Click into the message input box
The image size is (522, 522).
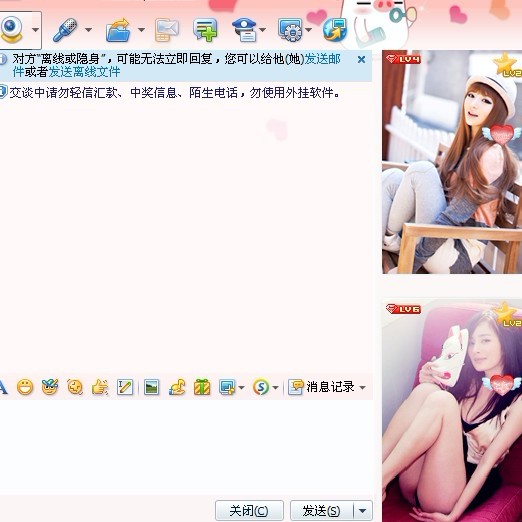coord(186,448)
